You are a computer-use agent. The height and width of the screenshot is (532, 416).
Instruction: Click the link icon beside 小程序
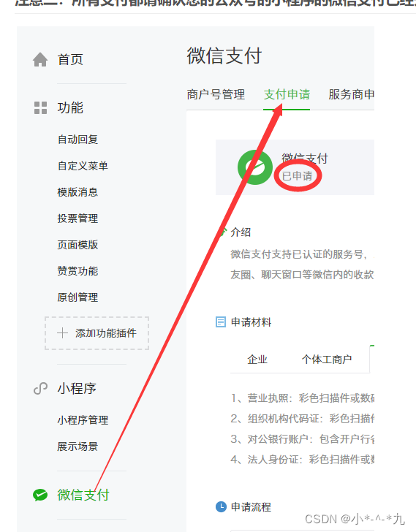point(40,389)
